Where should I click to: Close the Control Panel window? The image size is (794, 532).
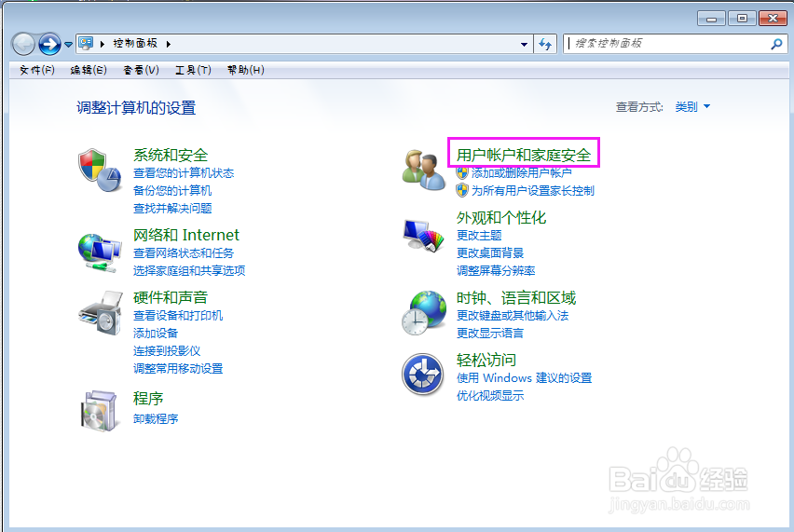point(773,19)
